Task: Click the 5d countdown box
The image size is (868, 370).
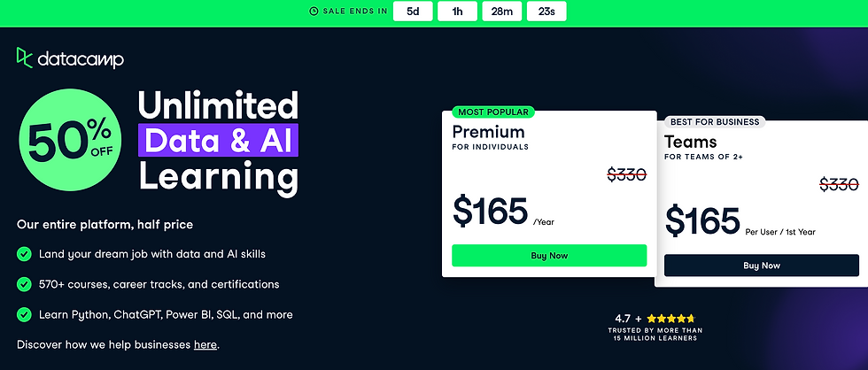Action: (x=413, y=11)
